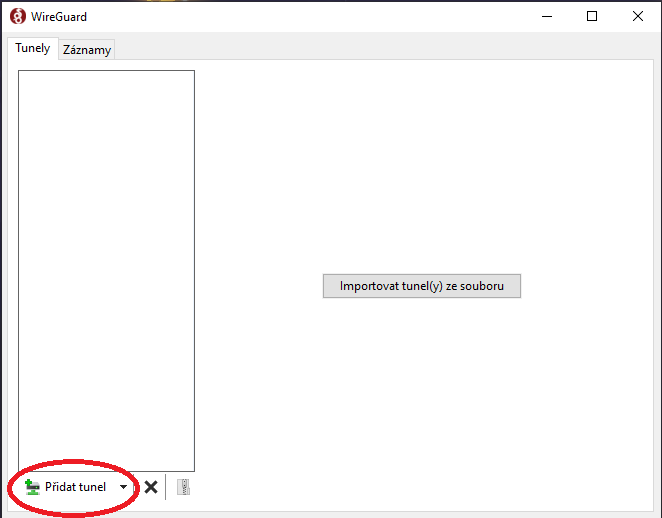Viewport: 662px width, 518px height.
Task: Select the Tunely tab
Action: pyautogui.click(x=33, y=48)
